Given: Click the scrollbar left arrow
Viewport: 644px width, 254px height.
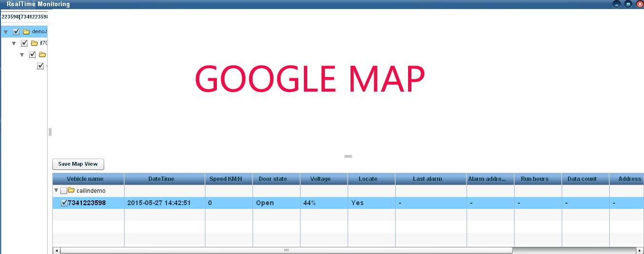Looking at the screenshot, I should [57, 250].
